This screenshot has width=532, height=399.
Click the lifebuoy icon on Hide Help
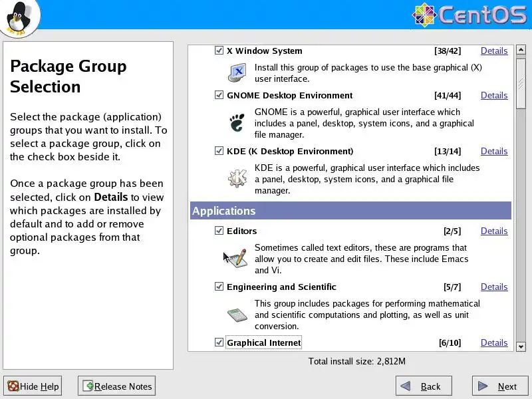point(13,386)
